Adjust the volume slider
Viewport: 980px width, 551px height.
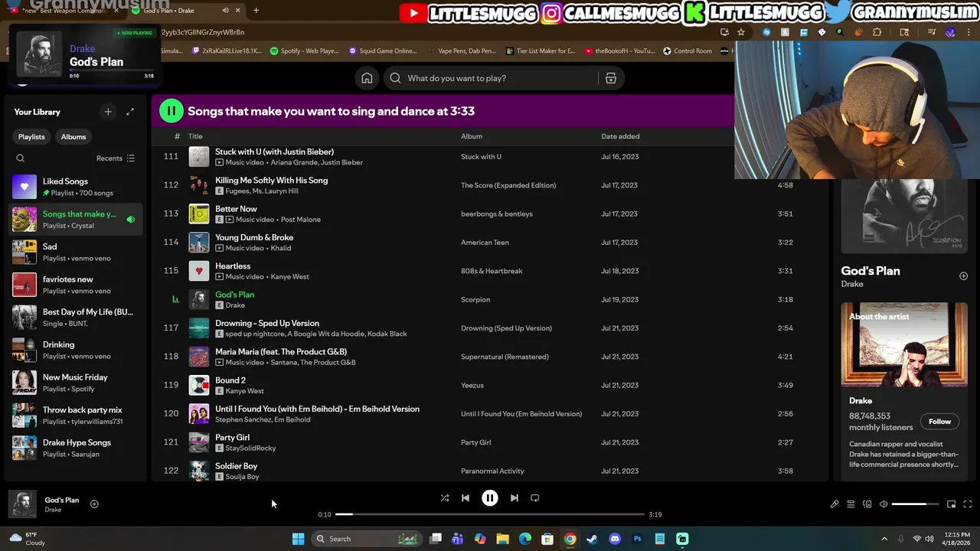tap(915, 504)
